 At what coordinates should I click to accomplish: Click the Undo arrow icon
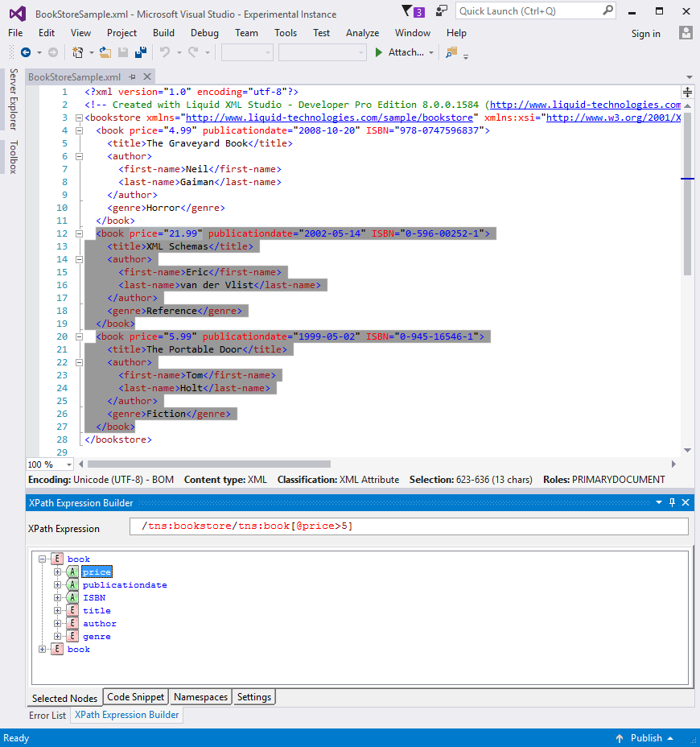coord(165,52)
